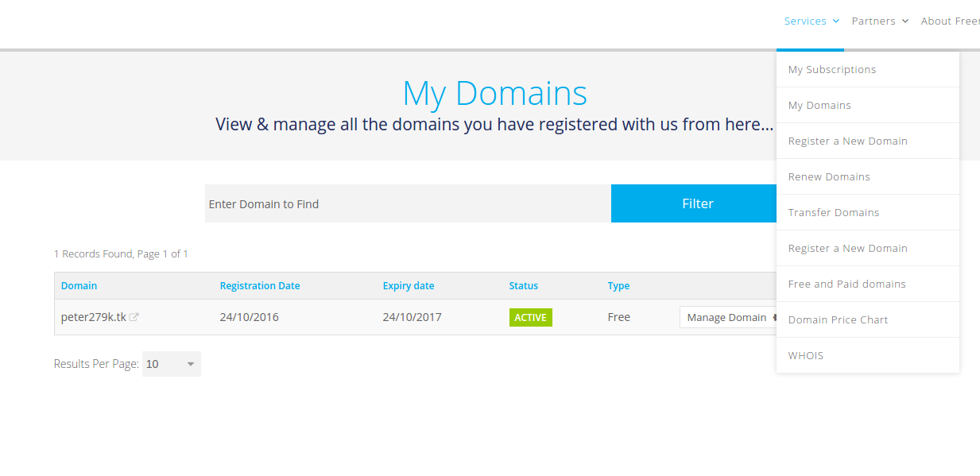Open the Domain Price Chart
Image resolution: width=980 pixels, height=476 pixels.
click(x=838, y=320)
